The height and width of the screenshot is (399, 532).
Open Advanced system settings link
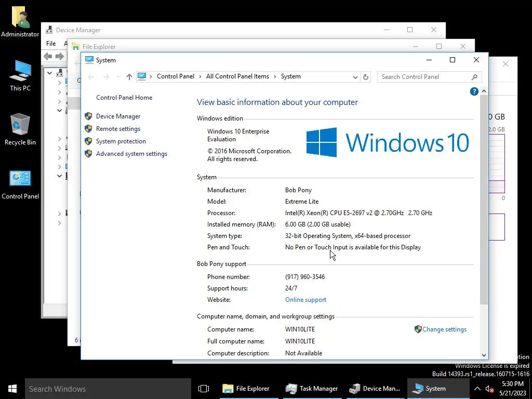[131, 154]
